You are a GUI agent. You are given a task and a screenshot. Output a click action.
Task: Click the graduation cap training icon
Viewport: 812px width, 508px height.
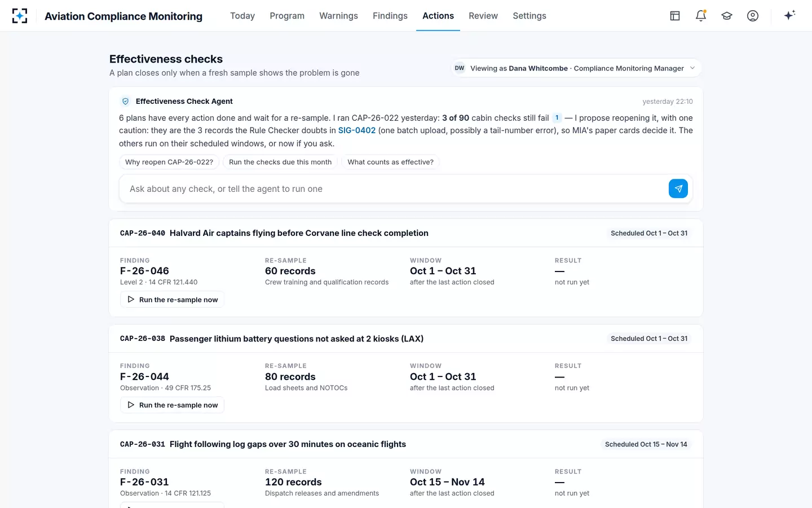click(x=727, y=16)
